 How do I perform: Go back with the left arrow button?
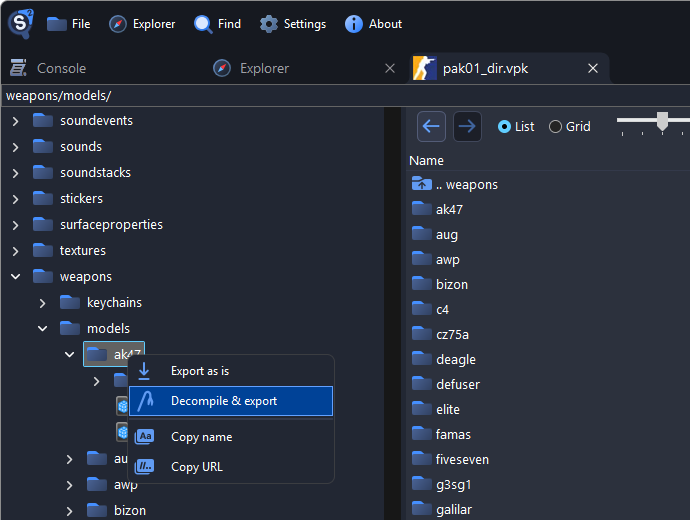tap(431, 127)
